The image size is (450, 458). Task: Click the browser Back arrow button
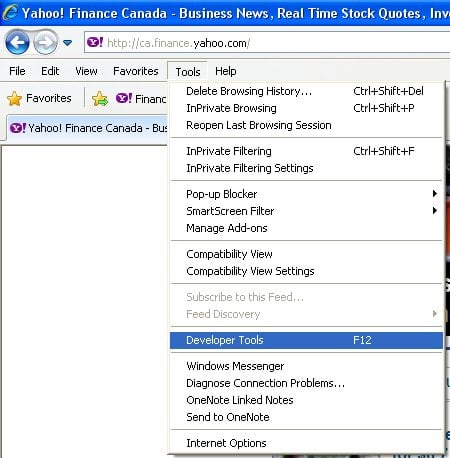pyautogui.click(x=17, y=42)
